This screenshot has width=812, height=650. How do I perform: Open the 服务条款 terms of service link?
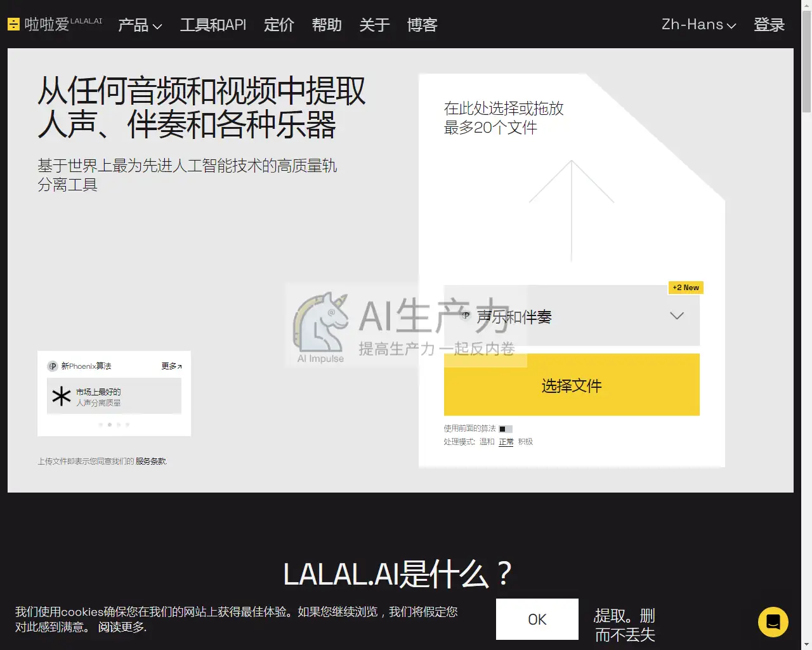click(150, 461)
